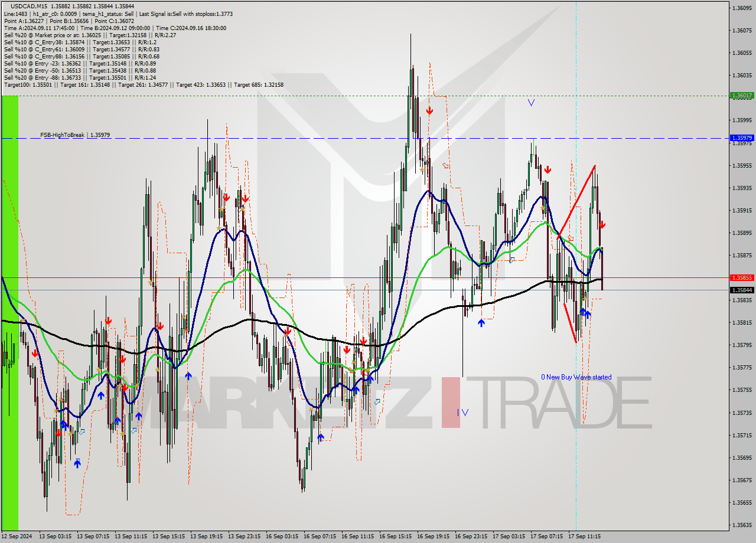Click the 'Sell %10 @ C_Entry38' line
Image resolution: width=756 pixels, height=543 pixels.
pyautogui.click(x=80, y=42)
